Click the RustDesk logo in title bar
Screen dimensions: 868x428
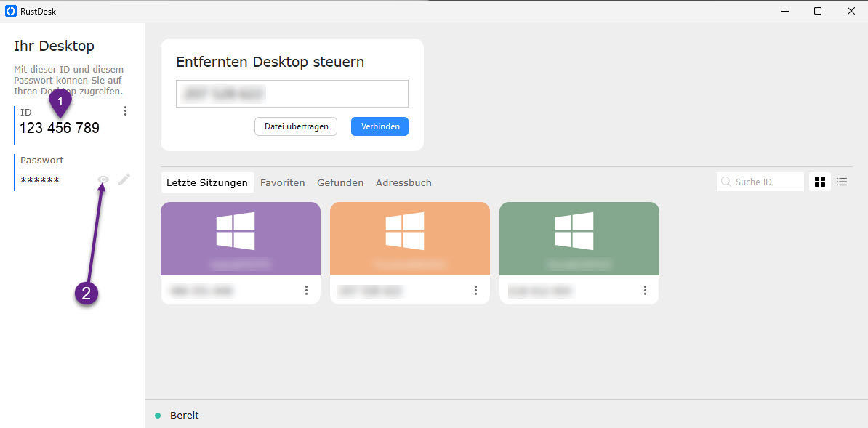point(10,11)
